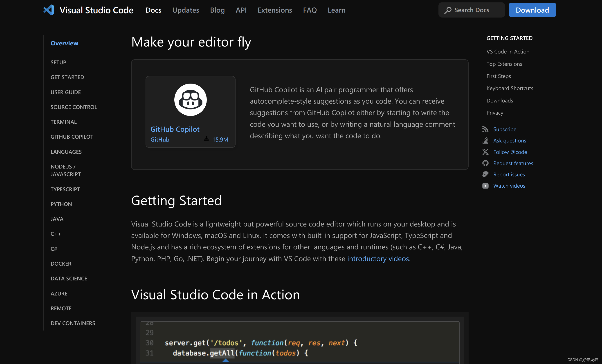Click the search magnifier icon
Screen dimensions: 602x364
[448, 10]
